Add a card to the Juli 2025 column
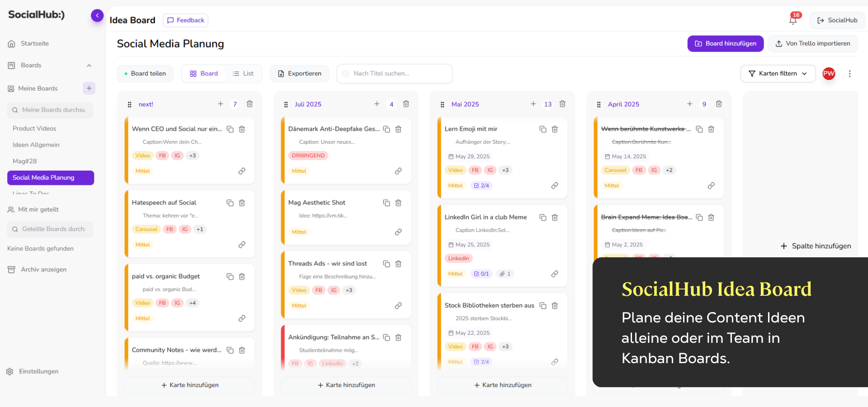868x407 pixels. [x=377, y=104]
